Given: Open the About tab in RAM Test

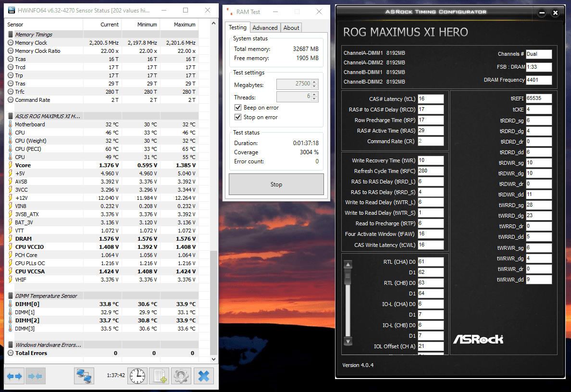Looking at the screenshot, I should pyautogui.click(x=291, y=28).
